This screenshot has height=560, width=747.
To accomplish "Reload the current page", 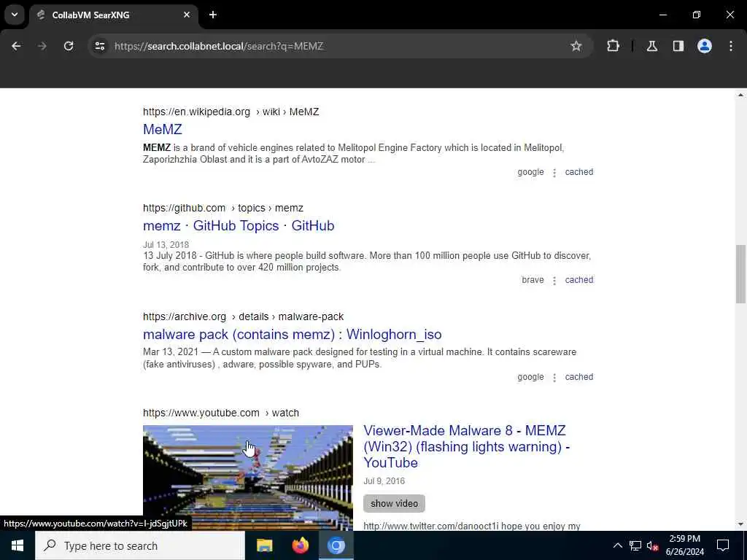I will (x=69, y=46).
